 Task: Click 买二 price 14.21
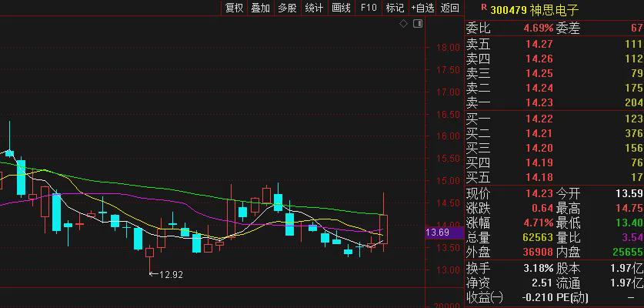(539, 134)
